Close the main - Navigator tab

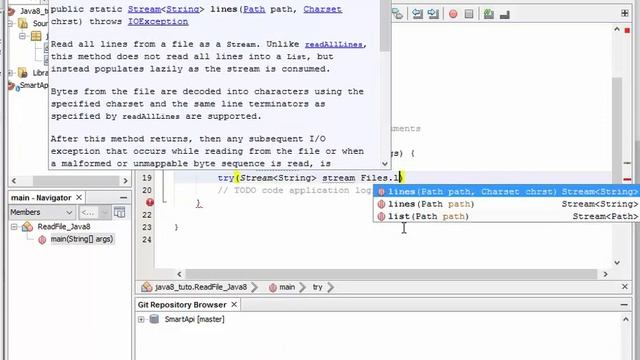pos(79,198)
